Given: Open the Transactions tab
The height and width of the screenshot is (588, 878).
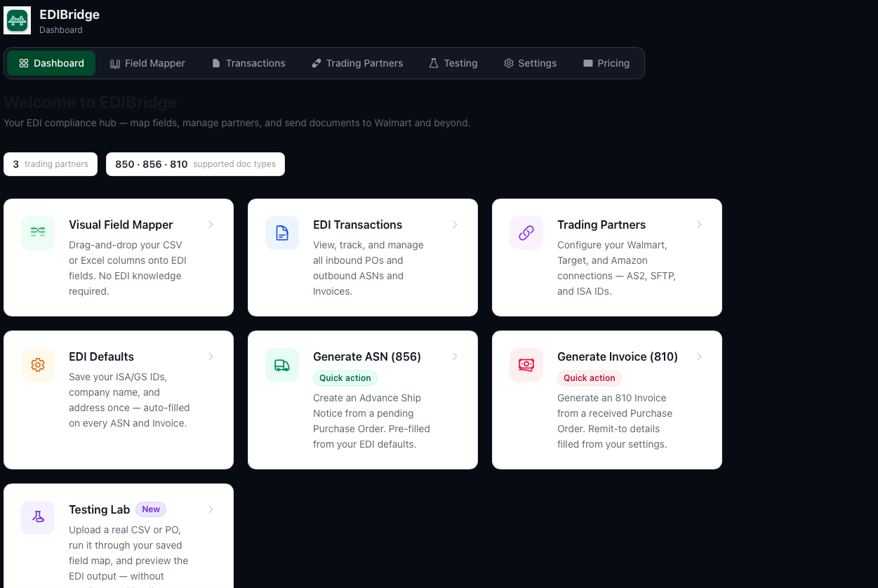Looking at the screenshot, I should [248, 63].
